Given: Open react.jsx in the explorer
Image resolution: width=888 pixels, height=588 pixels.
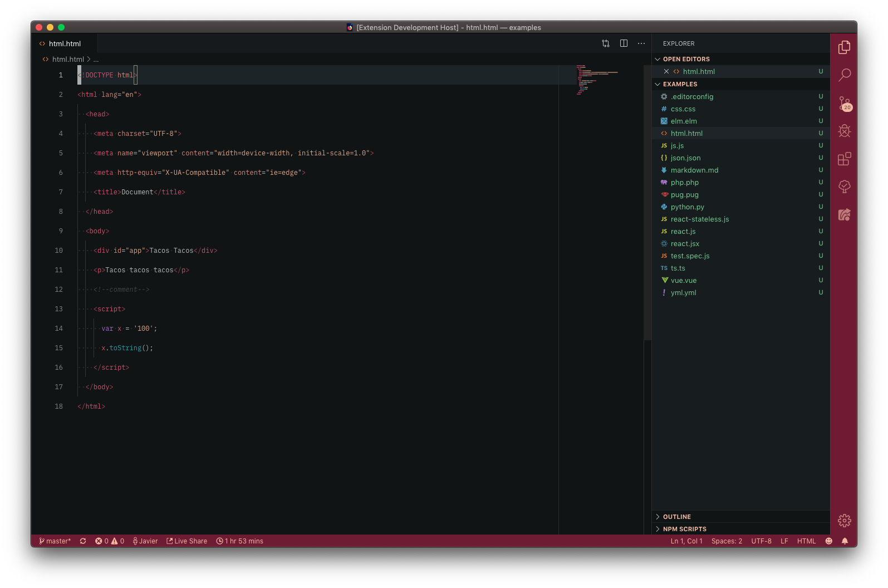Looking at the screenshot, I should click(x=740, y=243).
